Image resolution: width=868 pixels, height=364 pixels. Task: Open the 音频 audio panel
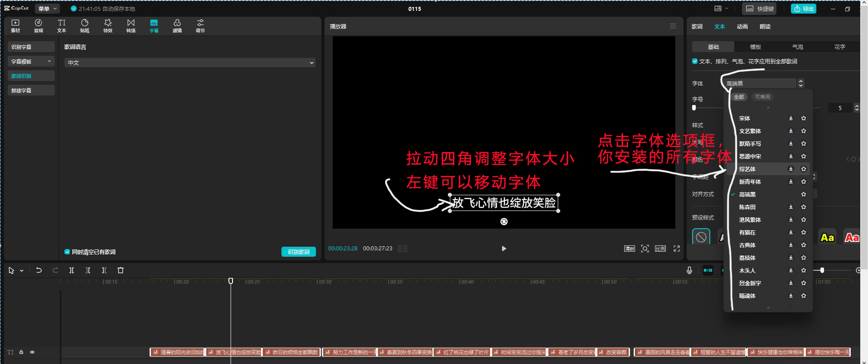click(39, 26)
